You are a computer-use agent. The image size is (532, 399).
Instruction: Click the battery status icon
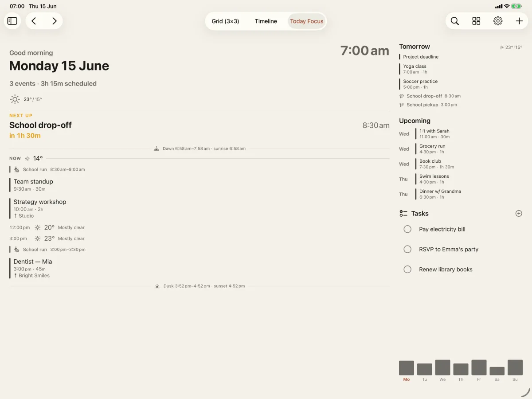click(516, 6)
